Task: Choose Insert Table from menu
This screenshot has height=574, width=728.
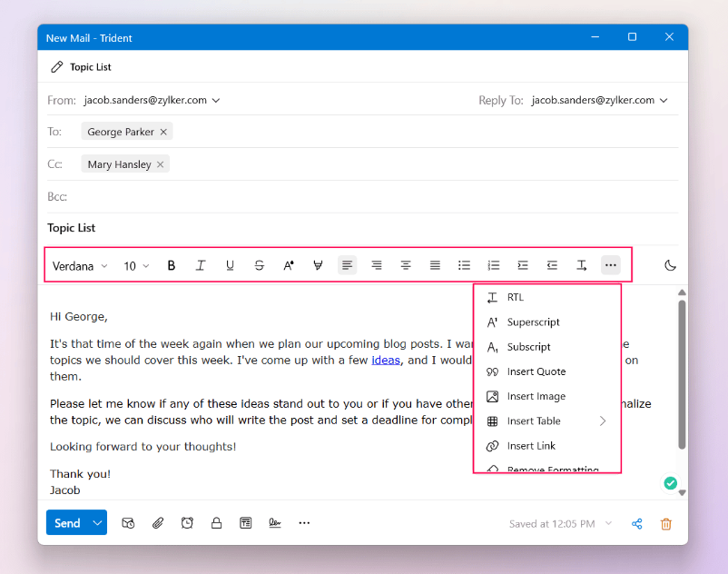Action: (547, 421)
